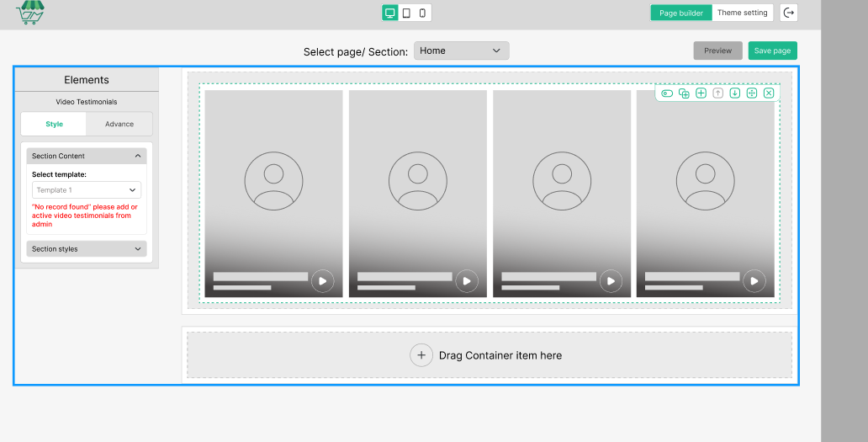This screenshot has height=442, width=868.
Task: Click the 'Select page/ Section:' label
Action: click(x=356, y=52)
